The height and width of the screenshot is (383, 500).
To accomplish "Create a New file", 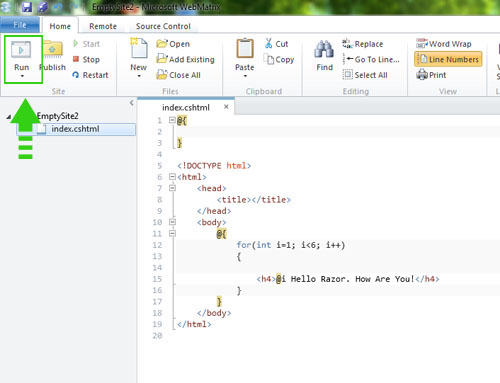I will (139, 54).
